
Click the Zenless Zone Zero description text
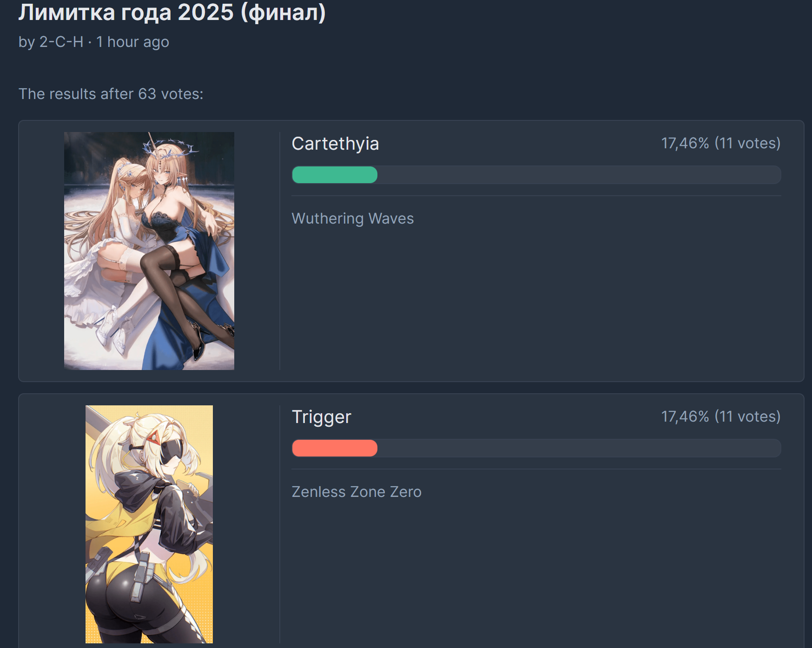tap(356, 492)
